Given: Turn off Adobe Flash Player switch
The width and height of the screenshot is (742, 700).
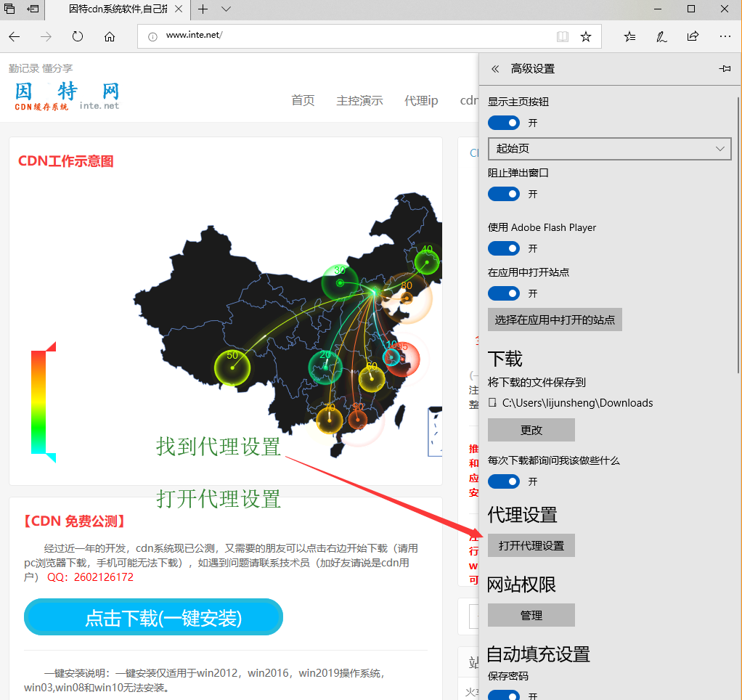Looking at the screenshot, I should pyautogui.click(x=503, y=248).
